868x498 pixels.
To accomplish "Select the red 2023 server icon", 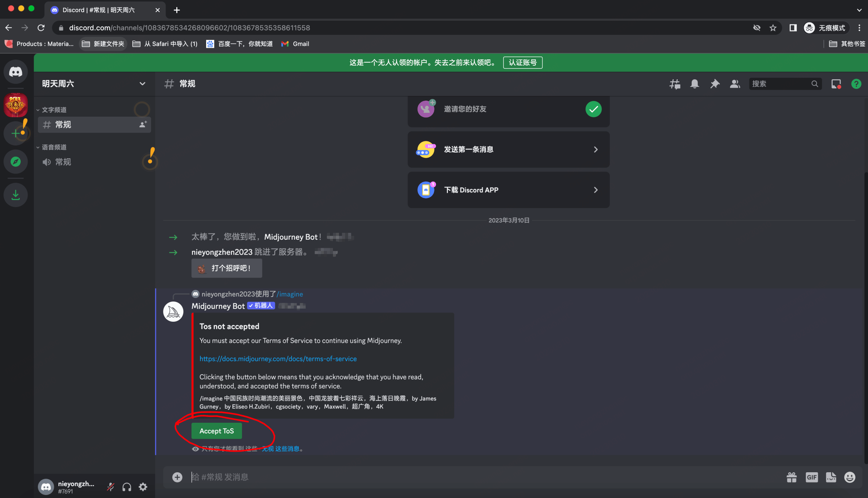I will tap(15, 105).
